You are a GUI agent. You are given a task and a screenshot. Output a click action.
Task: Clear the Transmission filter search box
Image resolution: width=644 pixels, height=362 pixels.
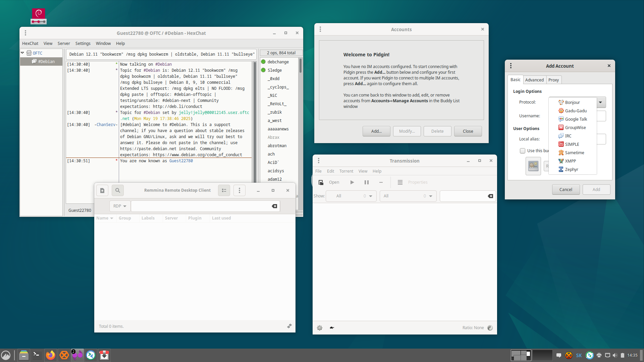tap(490, 196)
